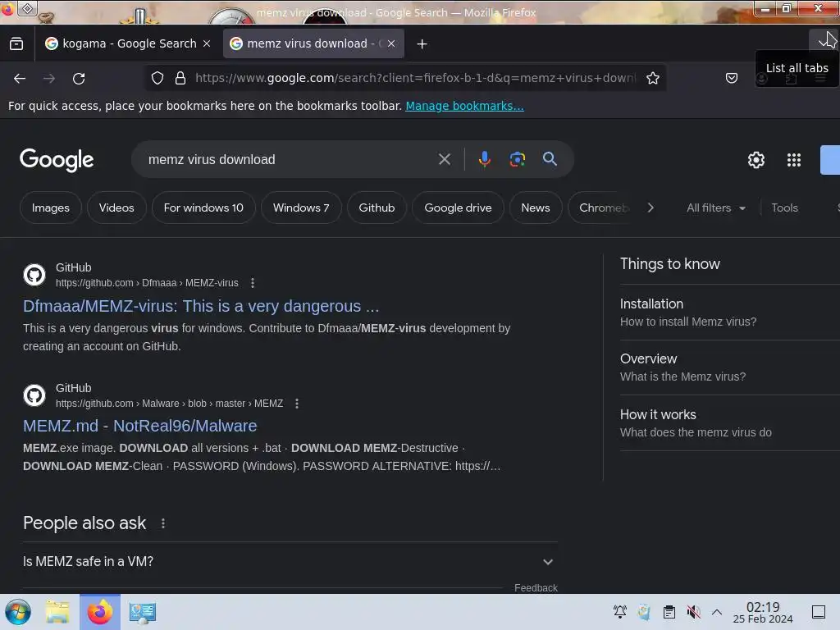Apply Windows 7 filter chip

(301, 208)
